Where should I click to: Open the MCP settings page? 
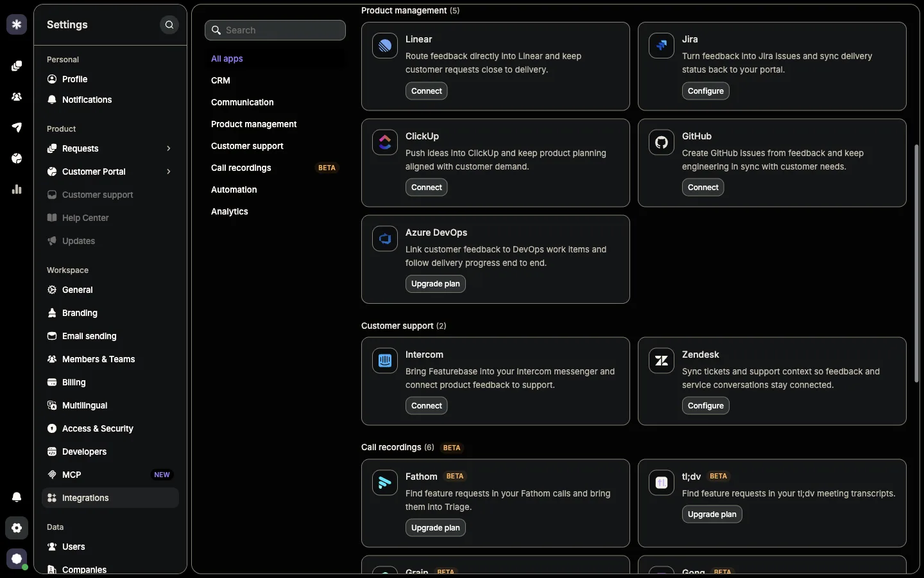[110, 475]
